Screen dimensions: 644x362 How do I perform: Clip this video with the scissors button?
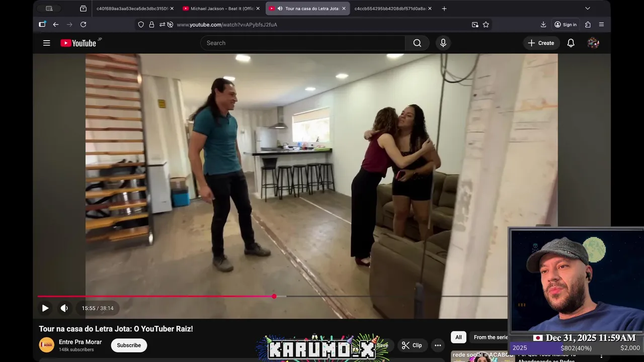(x=412, y=345)
